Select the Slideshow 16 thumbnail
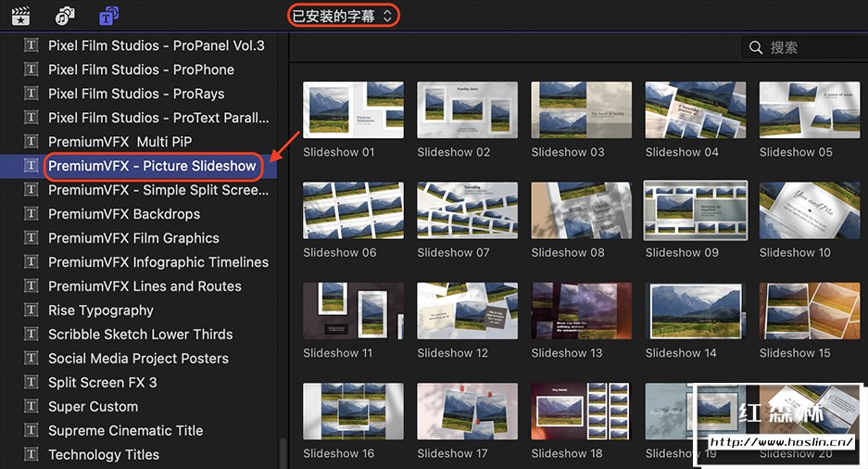 click(353, 412)
